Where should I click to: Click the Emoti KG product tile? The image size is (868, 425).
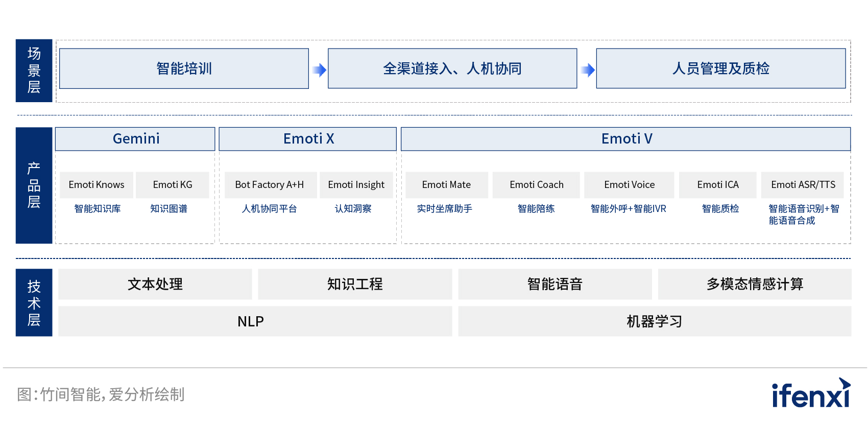click(173, 185)
